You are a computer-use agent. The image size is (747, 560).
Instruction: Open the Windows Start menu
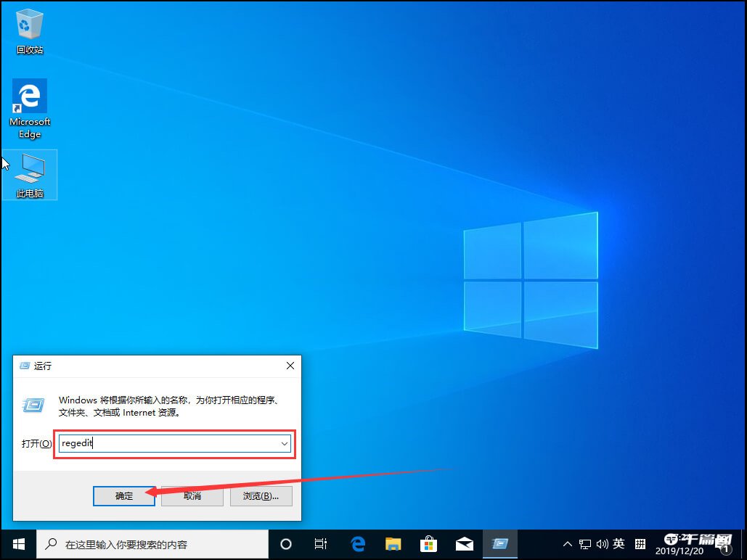click(17, 543)
